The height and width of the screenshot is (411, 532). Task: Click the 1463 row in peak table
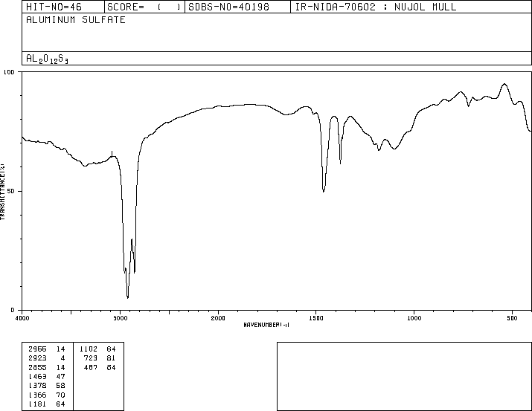[47, 377]
